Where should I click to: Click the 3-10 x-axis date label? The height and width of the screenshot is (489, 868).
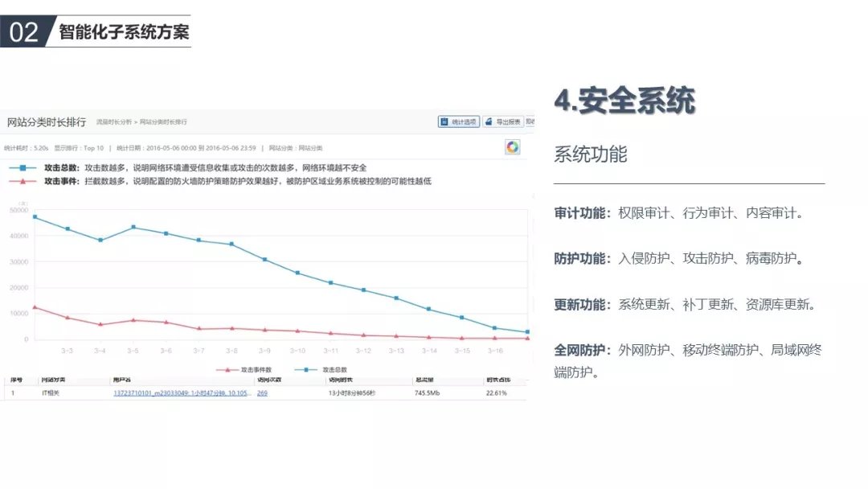tap(297, 351)
